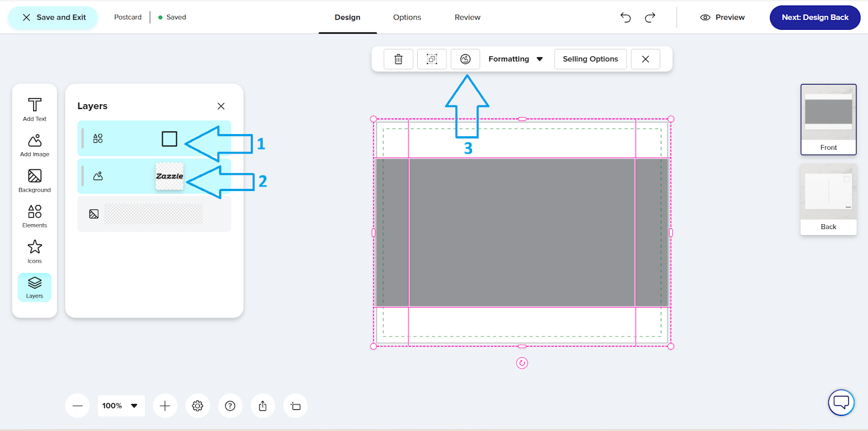
Task: Open the 100% zoom level dropdown
Action: click(120, 406)
